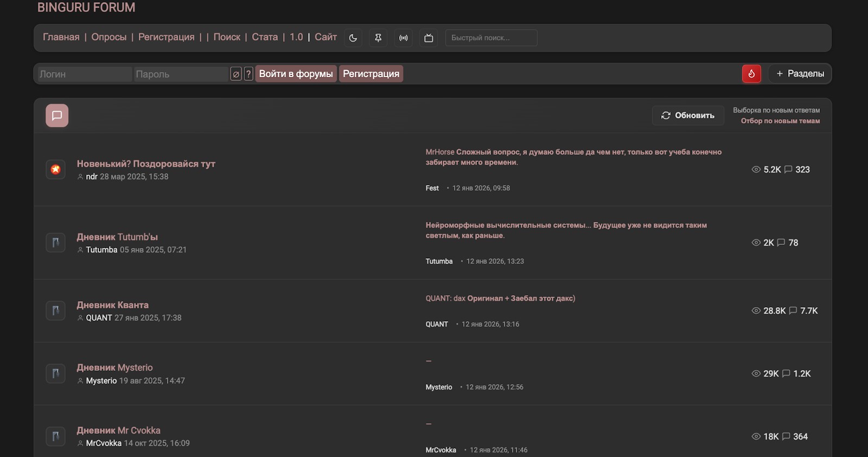Open last poster Fest link
Screen dimensions: 868x457
pos(432,188)
